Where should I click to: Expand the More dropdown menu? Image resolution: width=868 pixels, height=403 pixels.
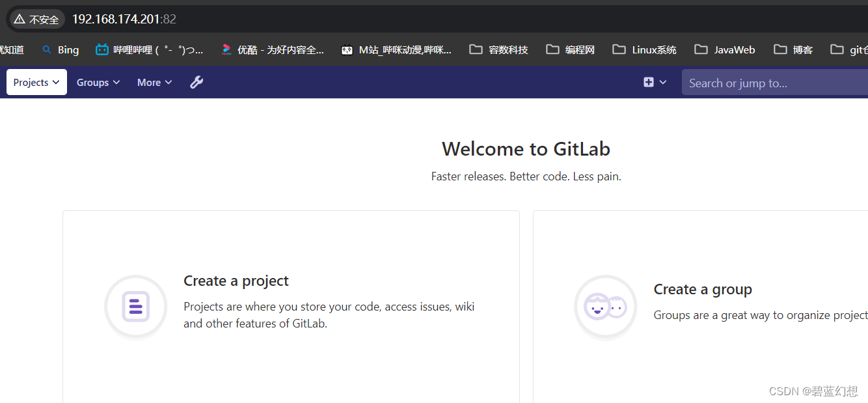[154, 82]
